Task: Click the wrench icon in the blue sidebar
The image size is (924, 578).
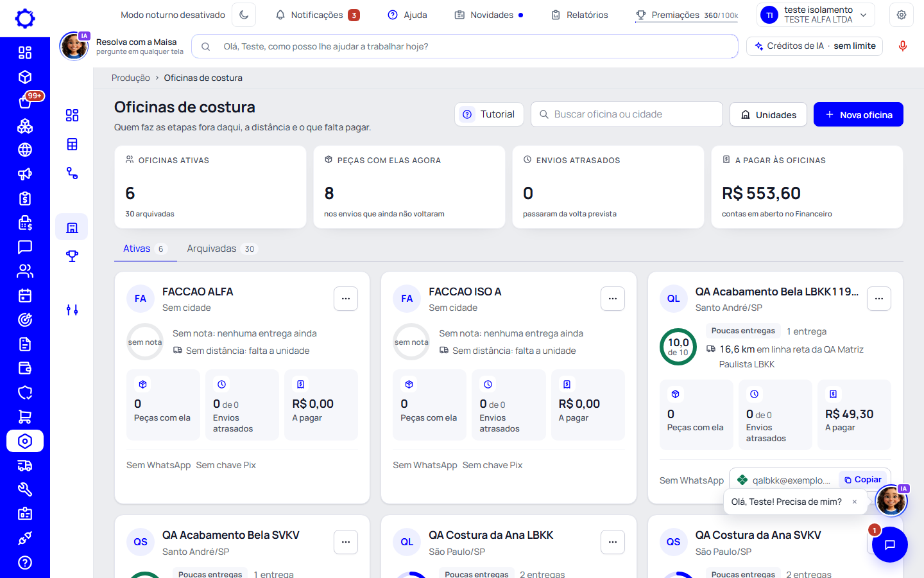Action: 25,489
